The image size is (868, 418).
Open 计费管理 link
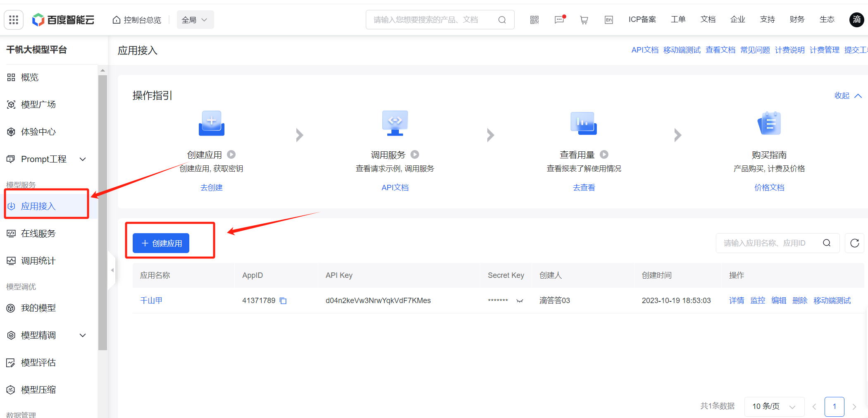[825, 50]
